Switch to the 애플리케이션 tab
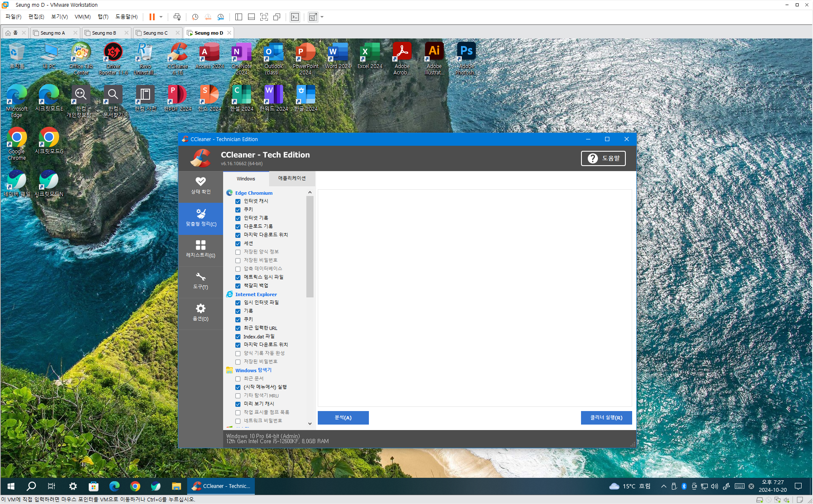This screenshot has width=813, height=504. tap(292, 178)
